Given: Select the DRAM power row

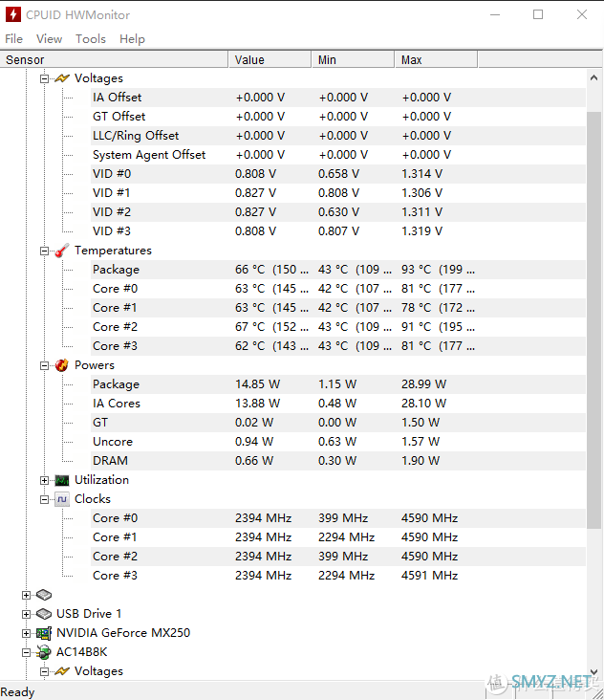Looking at the screenshot, I should 338,461.
